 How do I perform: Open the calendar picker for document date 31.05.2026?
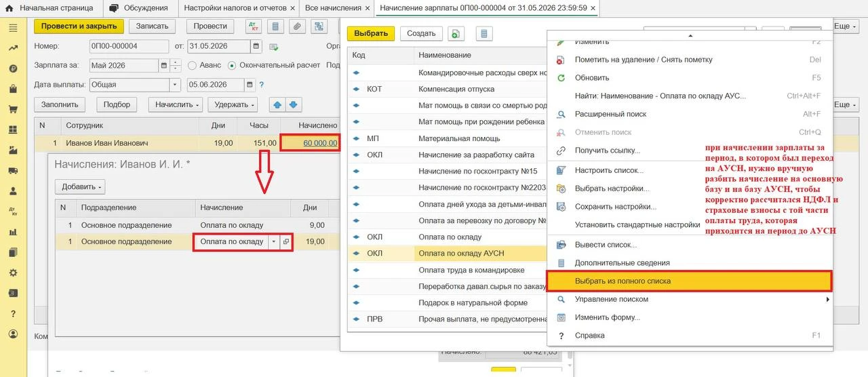(256, 46)
